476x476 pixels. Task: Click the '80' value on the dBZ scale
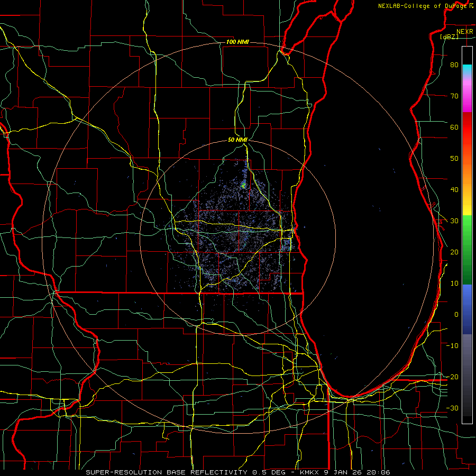[x=454, y=65]
